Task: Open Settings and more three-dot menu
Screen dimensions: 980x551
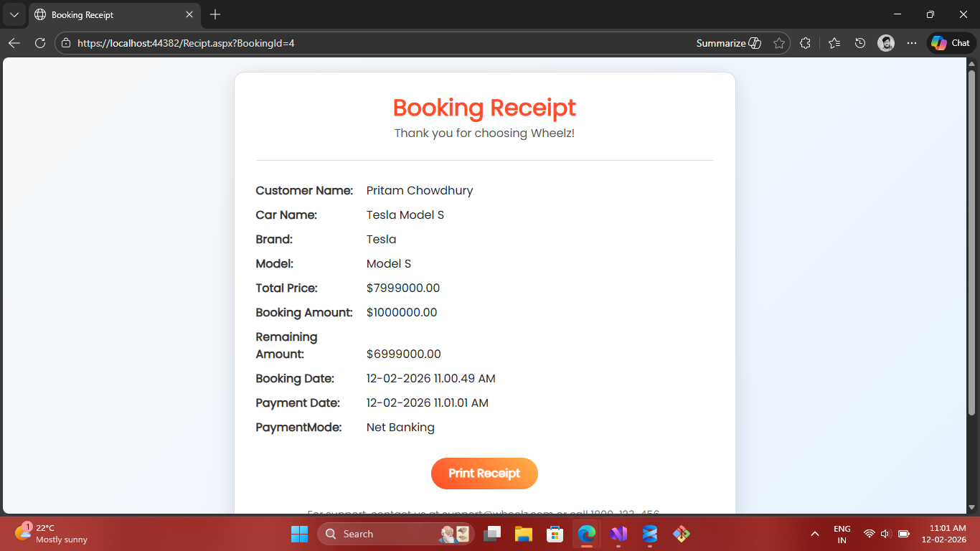Action: (x=912, y=43)
